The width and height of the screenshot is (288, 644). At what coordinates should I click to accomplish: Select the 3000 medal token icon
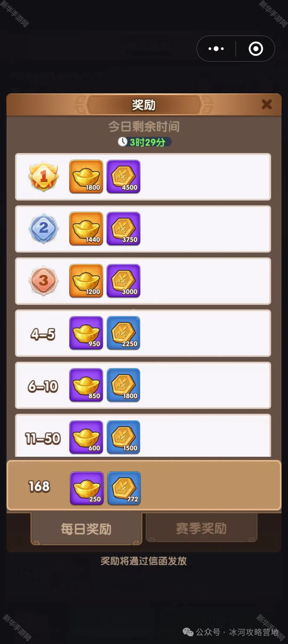(x=123, y=281)
